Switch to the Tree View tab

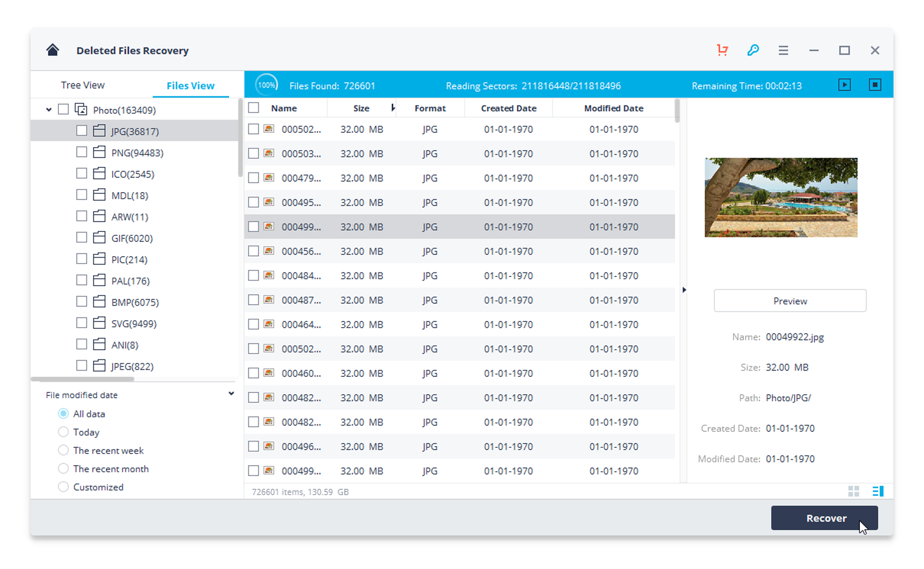click(x=83, y=85)
